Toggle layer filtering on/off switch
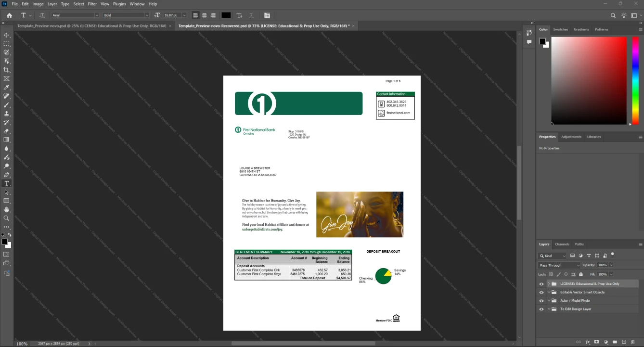 [612, 255]
